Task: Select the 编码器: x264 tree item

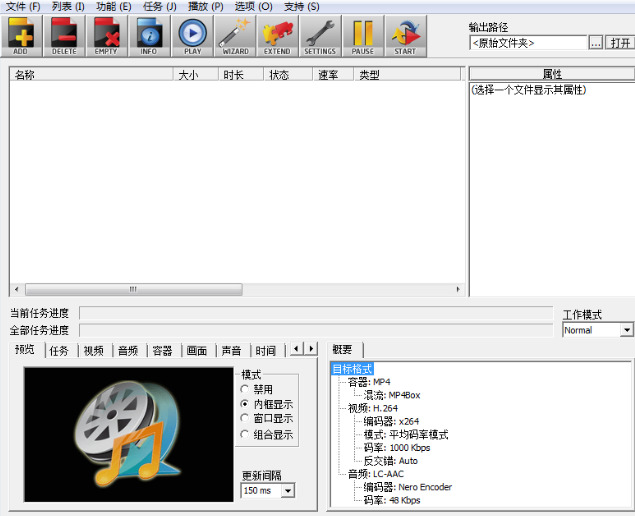Action: [x=391, y=421]
